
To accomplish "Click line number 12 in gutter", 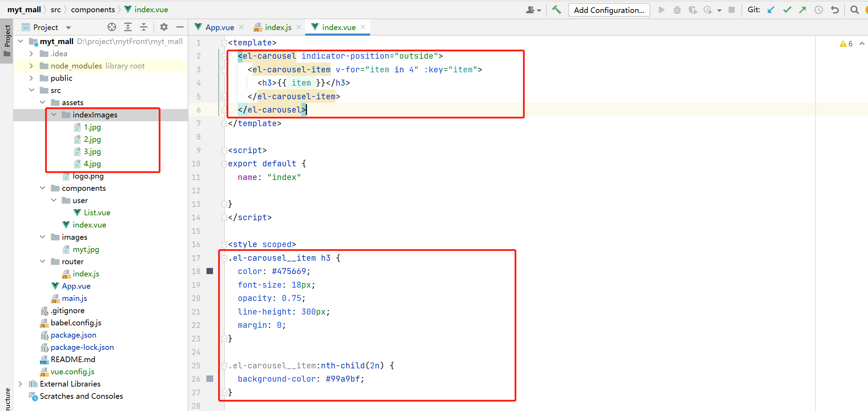I will point(196,191).
